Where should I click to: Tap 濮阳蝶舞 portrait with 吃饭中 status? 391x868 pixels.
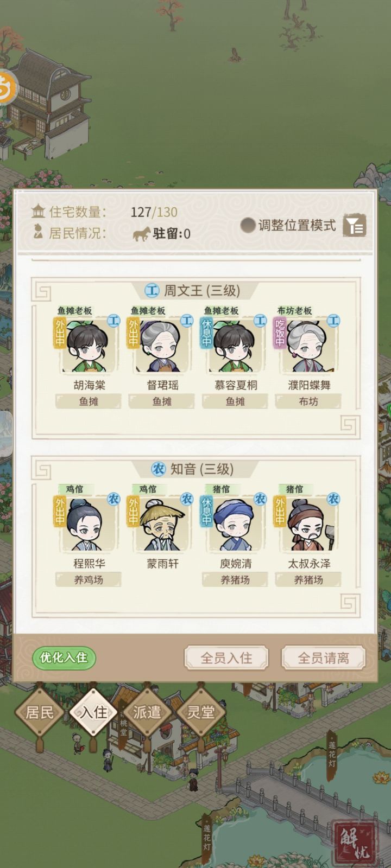coord(309,344)
